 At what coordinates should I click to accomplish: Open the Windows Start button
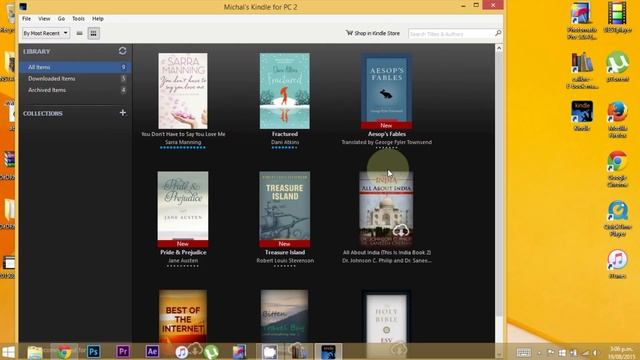(x=8, y=351)
